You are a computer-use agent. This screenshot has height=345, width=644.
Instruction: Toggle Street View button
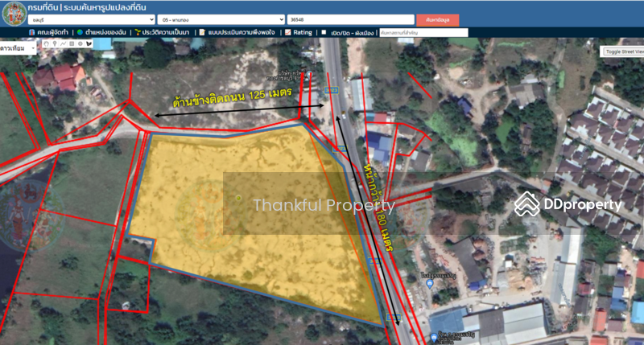(x=622, y=51)
